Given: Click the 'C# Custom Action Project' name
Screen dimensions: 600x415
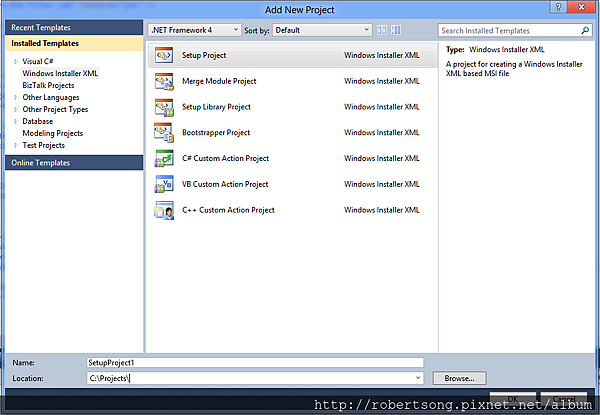Looking at the screenshot, I should (x=225, y=158).
